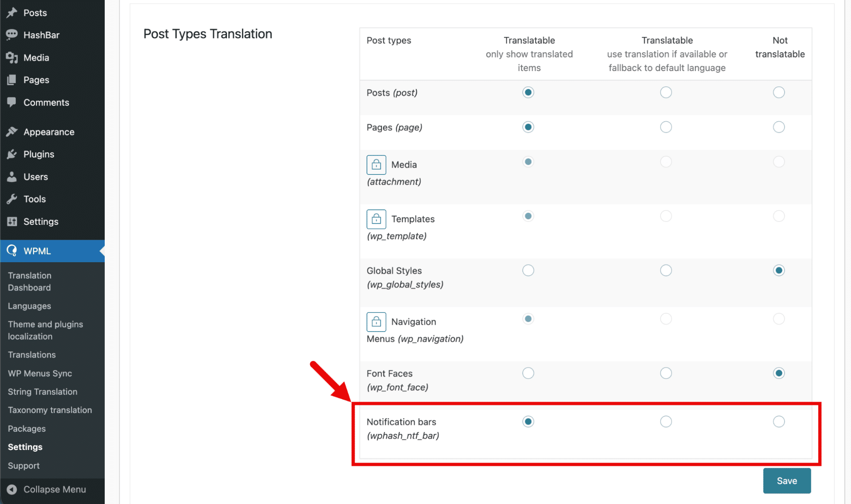Mark Global Styles as Not translatable
Viewport: 851px width, 504px height.
point(779,270)
